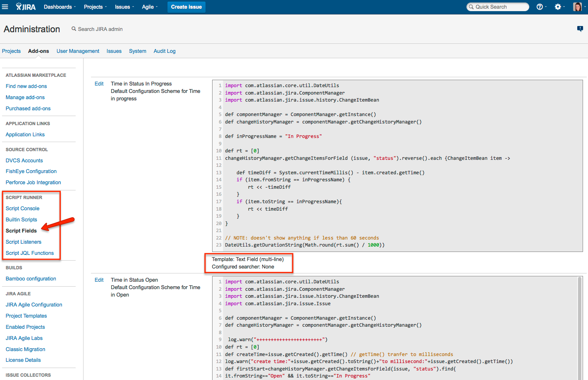The height and width of the screenshot is (380, 588).
Task: Edit the Time in Status In Progress field
Action: click(x=99, y=83)
